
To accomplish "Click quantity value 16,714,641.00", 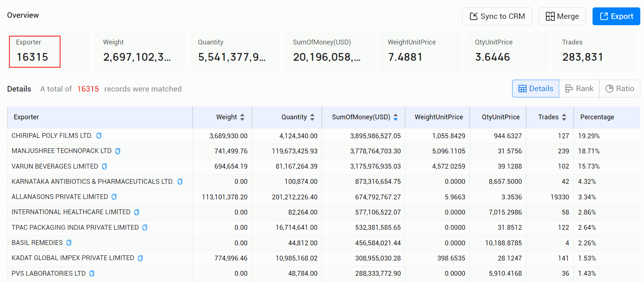I will (297, 228).
